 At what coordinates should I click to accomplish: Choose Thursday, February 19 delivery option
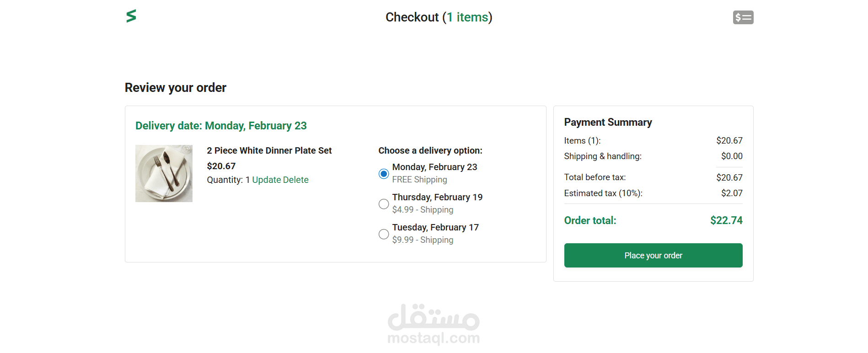pos(384,204)
